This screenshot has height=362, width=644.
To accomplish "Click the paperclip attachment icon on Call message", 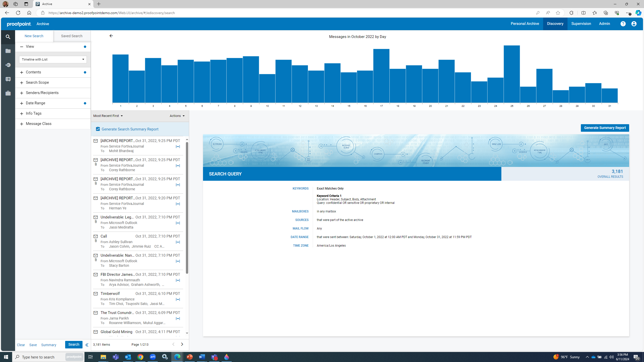I will [x=96, y=241].
